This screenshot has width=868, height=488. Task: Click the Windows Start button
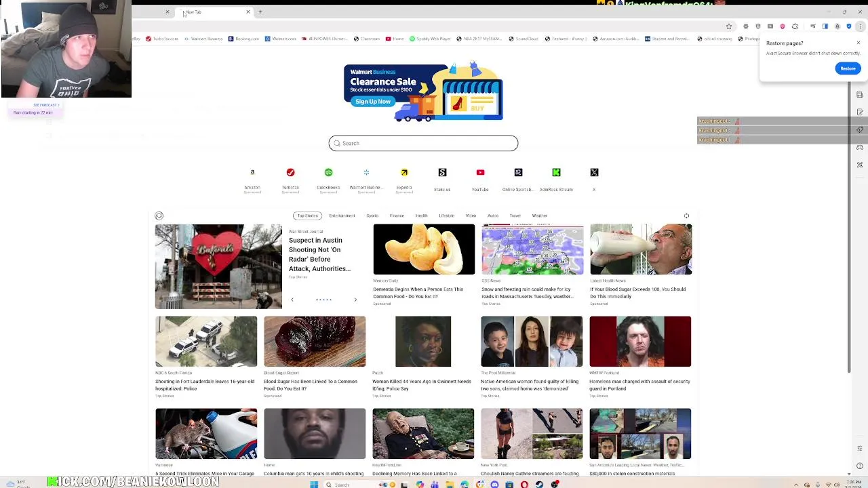click(314, 484)
